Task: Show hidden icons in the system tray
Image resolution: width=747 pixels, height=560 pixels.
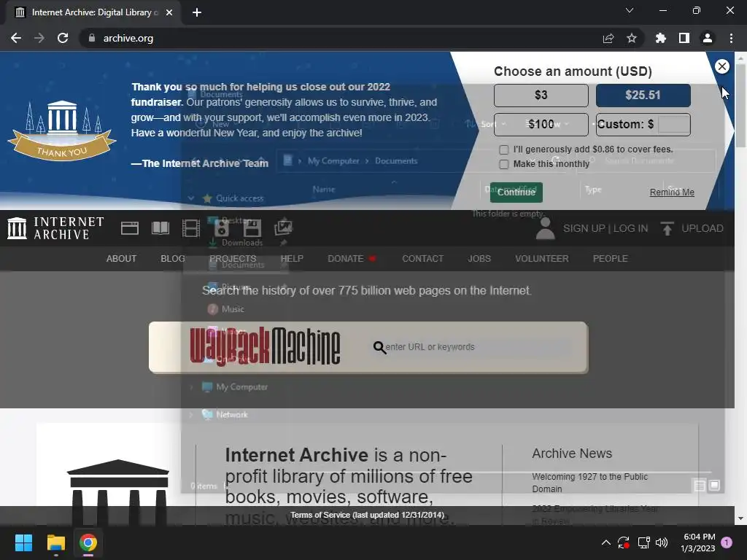Action: coord(606,542)
